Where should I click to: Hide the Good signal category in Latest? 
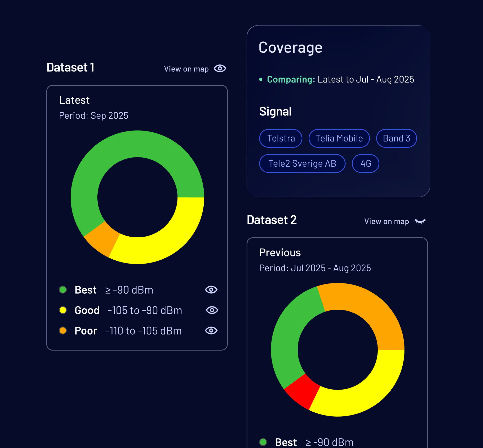[x=212, y=310]
